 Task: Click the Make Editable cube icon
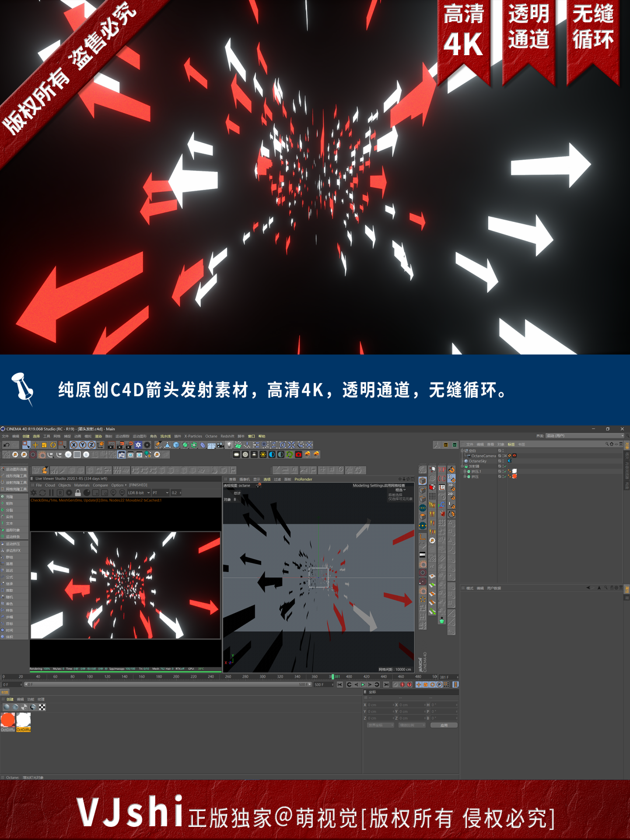point(423,481)
